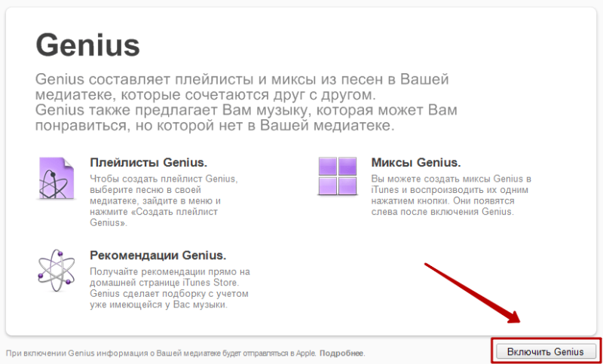Viewport: 603px width, 364px height.
Task: Click the large Genius page title
Action: 87,45
